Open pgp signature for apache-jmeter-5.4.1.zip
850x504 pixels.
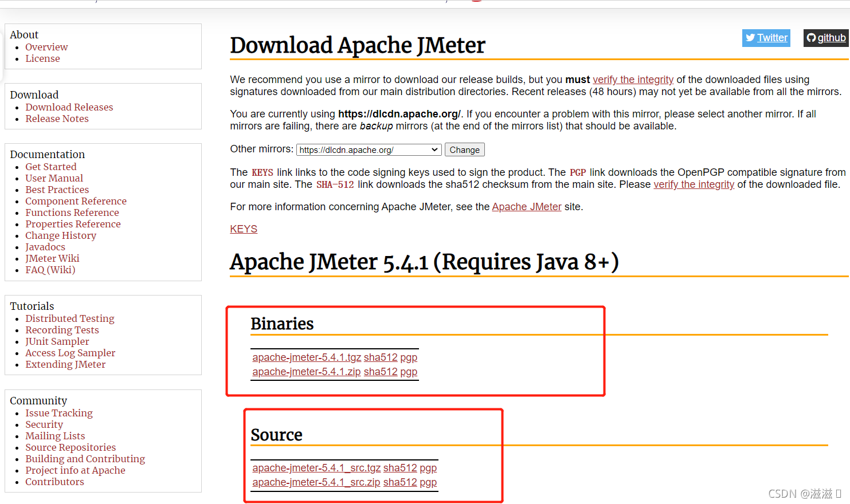(x=409, y=372)
